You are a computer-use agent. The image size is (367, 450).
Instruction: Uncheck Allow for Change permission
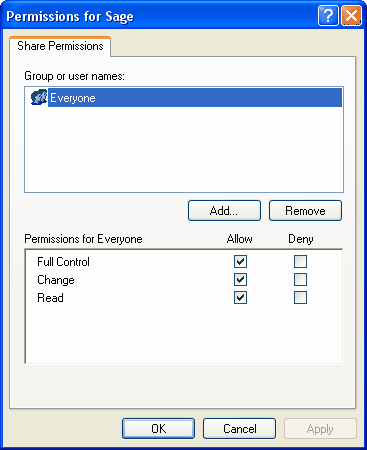coord(240,280)
